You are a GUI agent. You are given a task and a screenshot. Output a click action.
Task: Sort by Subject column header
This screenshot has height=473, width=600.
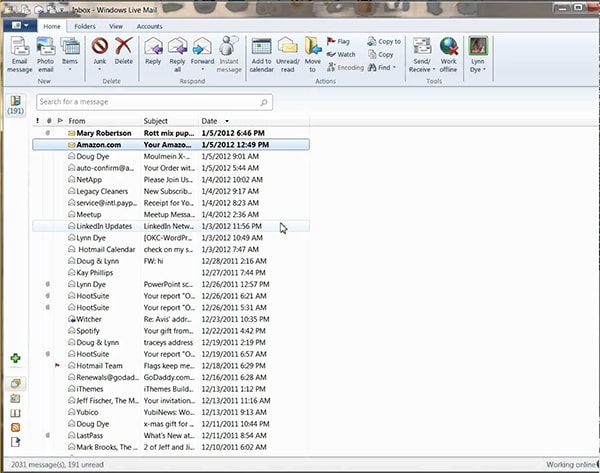coord(170,121)
